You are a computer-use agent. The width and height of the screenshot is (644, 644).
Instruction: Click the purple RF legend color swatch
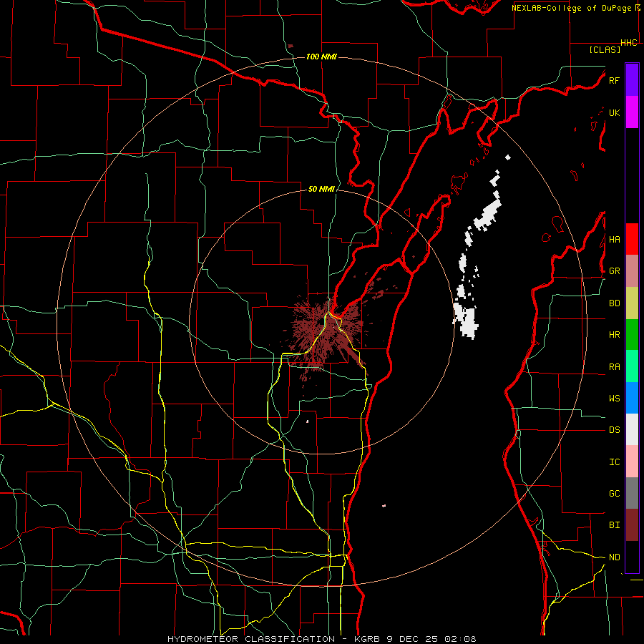tap(632, 80)
